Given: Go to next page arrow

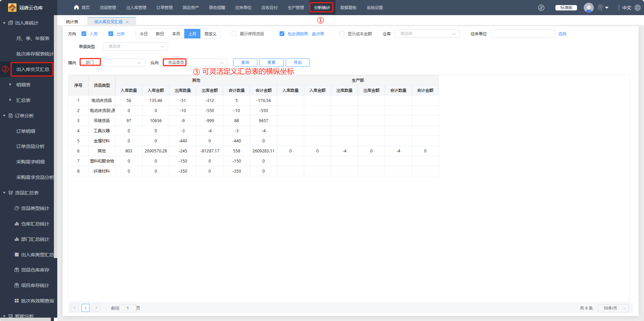Looking at the screenshot, I should pos(96,308).
